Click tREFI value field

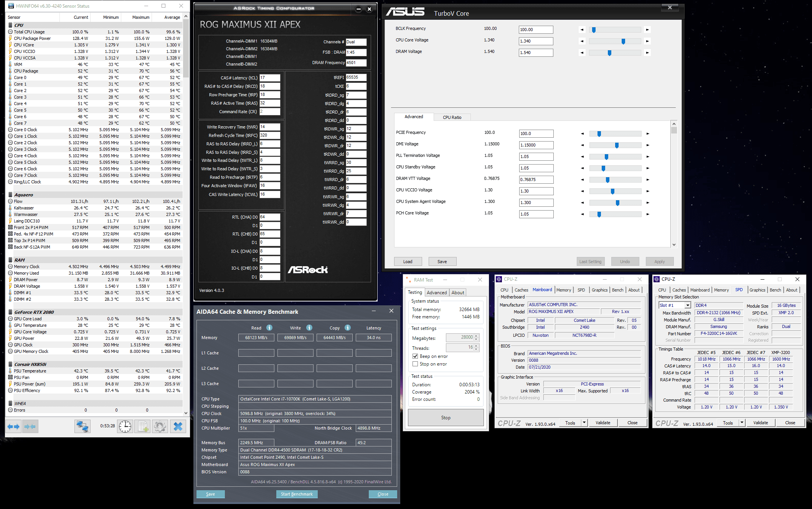point(356,77)
